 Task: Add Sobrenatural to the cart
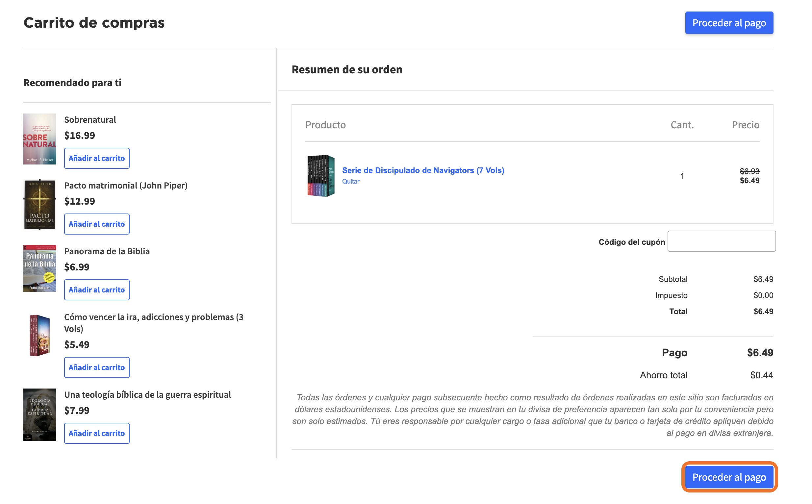click(x=97, y=159)
